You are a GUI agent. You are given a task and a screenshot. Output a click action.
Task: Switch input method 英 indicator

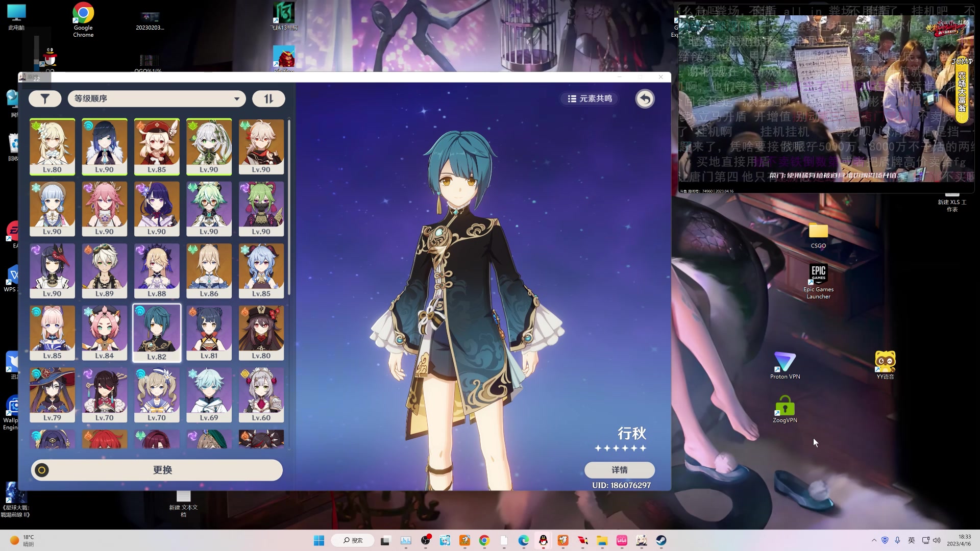912,540
